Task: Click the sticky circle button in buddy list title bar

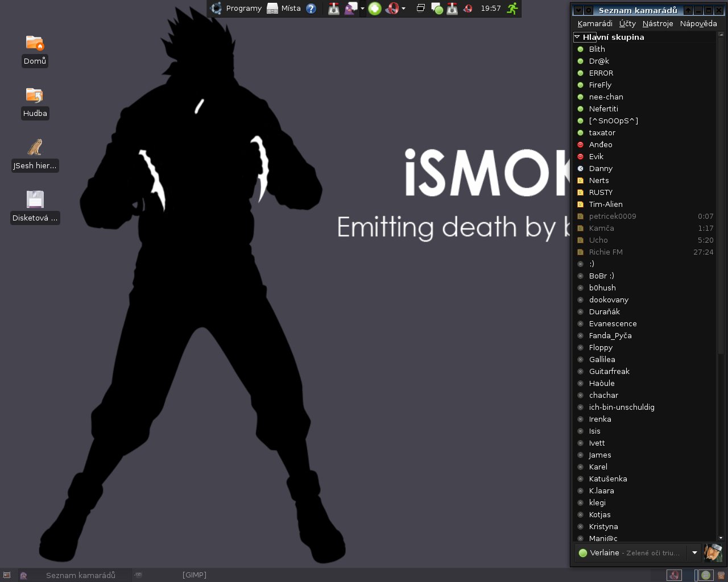Action: (589, 10)
